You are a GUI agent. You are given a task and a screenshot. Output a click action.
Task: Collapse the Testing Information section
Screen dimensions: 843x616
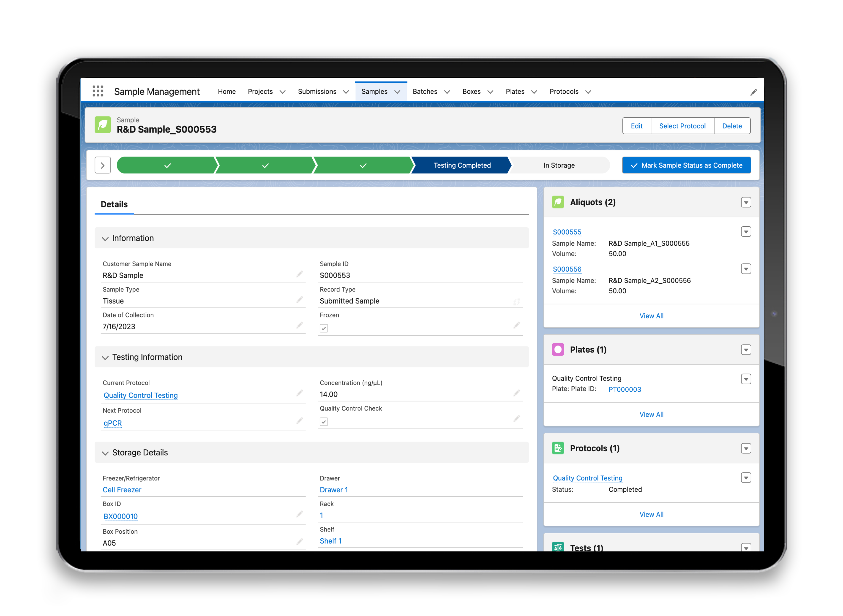[x=105, y=358]
